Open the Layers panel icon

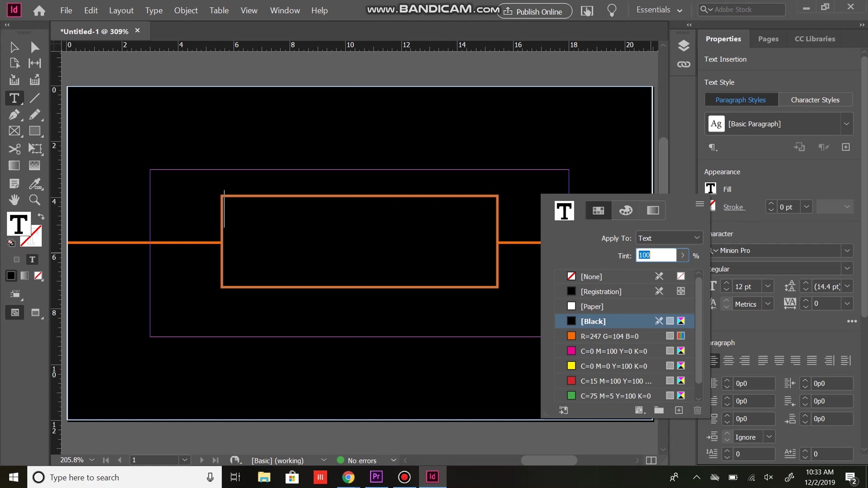click(x=683, y=46)
